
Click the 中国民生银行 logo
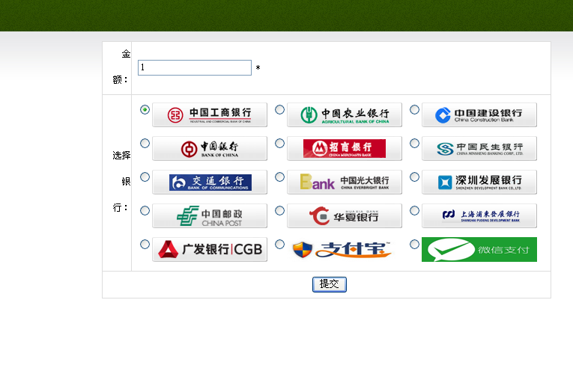pyautogui.click(x=479, y=148)
